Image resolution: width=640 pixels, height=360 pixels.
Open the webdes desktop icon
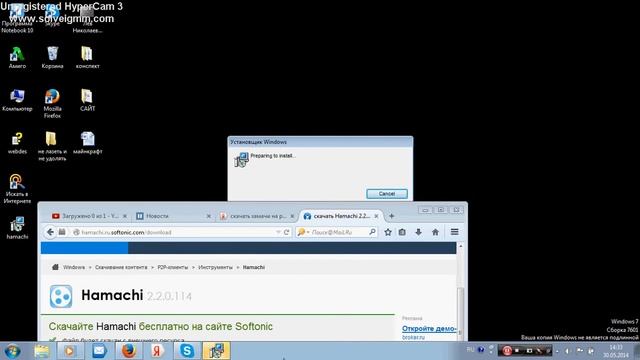point(17,143)
